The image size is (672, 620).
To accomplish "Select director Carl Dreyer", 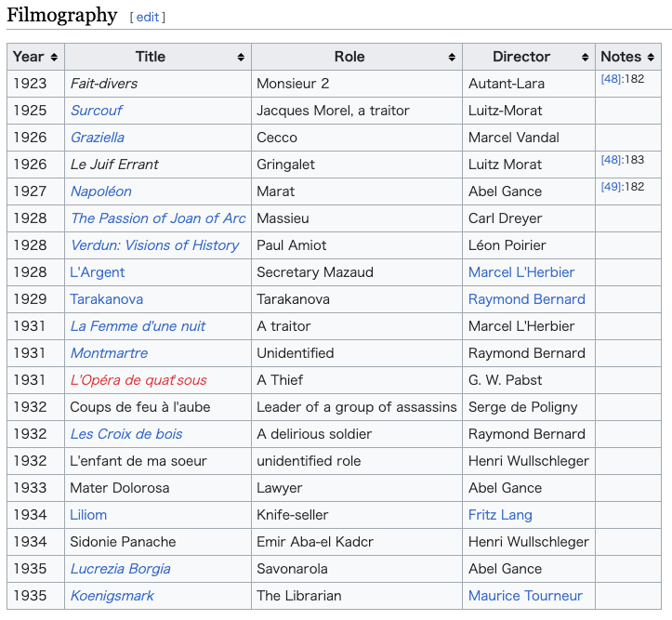I will click(x=505, y=218).
